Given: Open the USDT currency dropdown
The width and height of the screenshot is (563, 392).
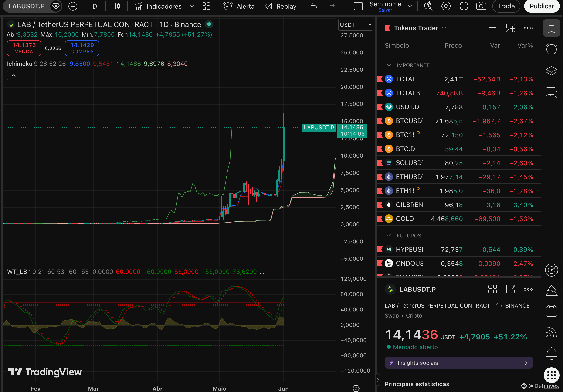Looking at the screenshot, I should pyautogui.click(x=356, y=25).
